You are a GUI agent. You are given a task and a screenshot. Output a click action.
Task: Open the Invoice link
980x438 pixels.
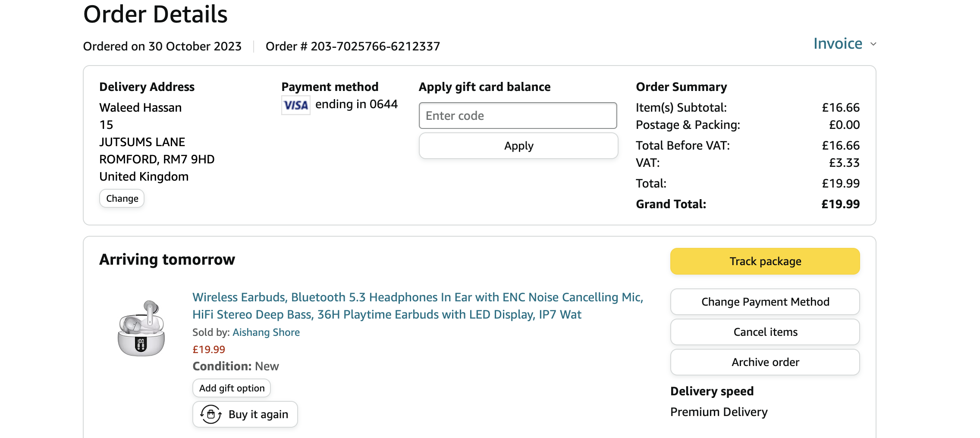click(838, 44)
